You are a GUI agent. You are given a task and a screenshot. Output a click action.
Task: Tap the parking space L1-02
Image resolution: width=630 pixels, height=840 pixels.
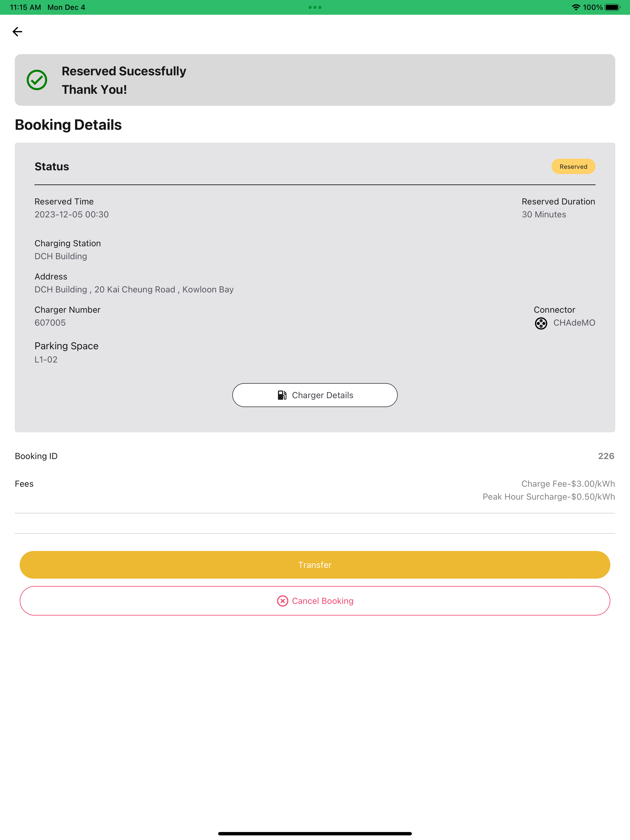click(x=46, y=360)
